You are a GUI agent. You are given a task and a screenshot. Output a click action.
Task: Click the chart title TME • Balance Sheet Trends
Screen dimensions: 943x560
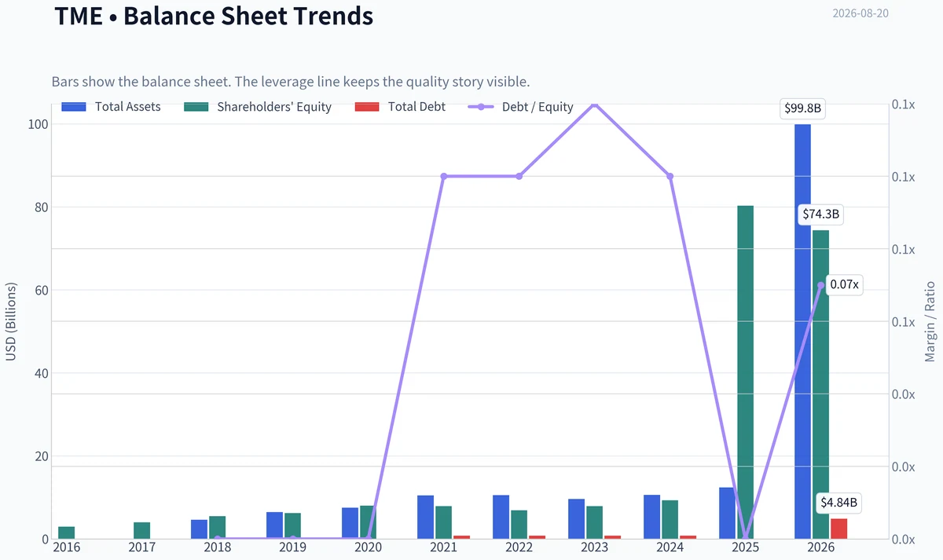(x=214, y=15)
